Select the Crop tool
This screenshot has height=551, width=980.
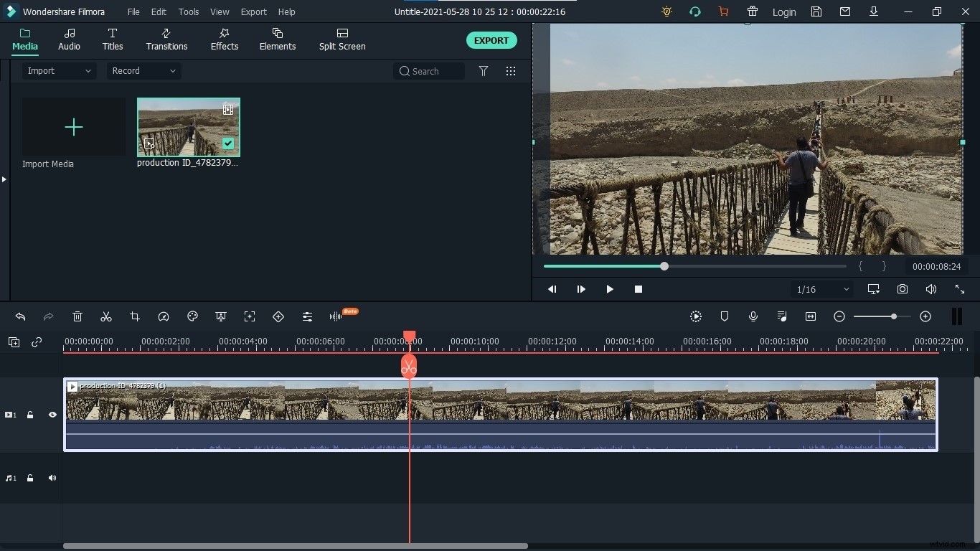pos(135,316)
